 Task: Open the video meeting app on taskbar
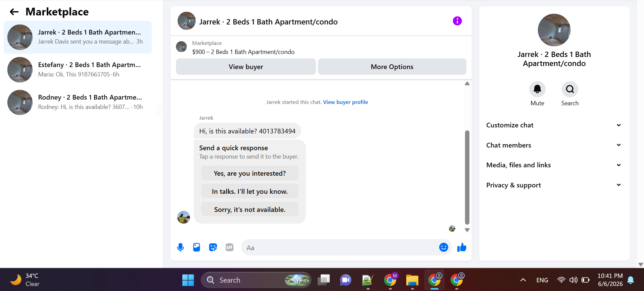pos(346,280)
